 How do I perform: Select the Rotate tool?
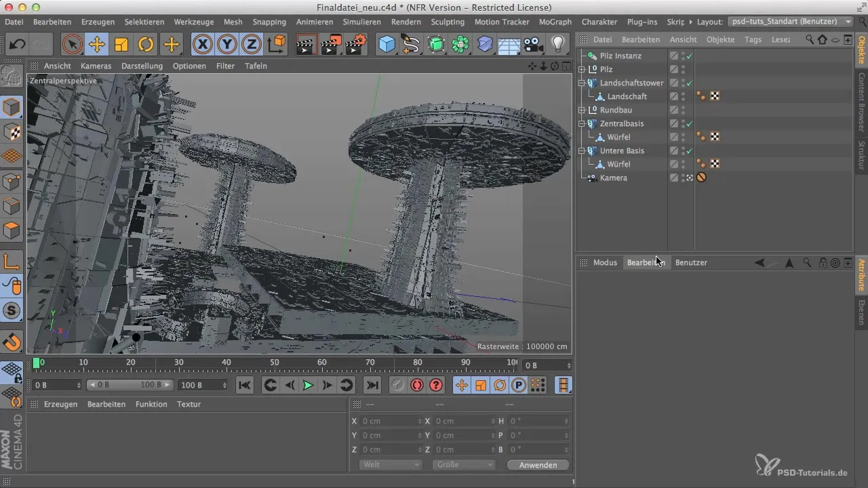[146, 45]
